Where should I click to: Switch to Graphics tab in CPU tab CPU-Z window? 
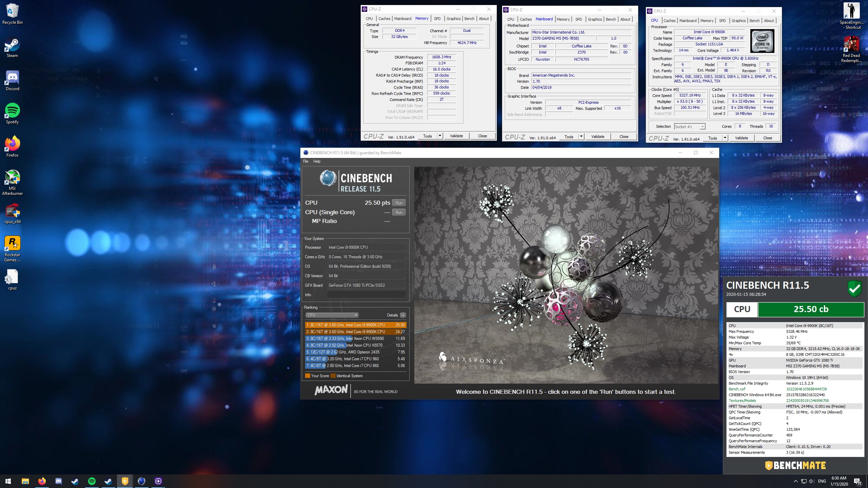738,21
